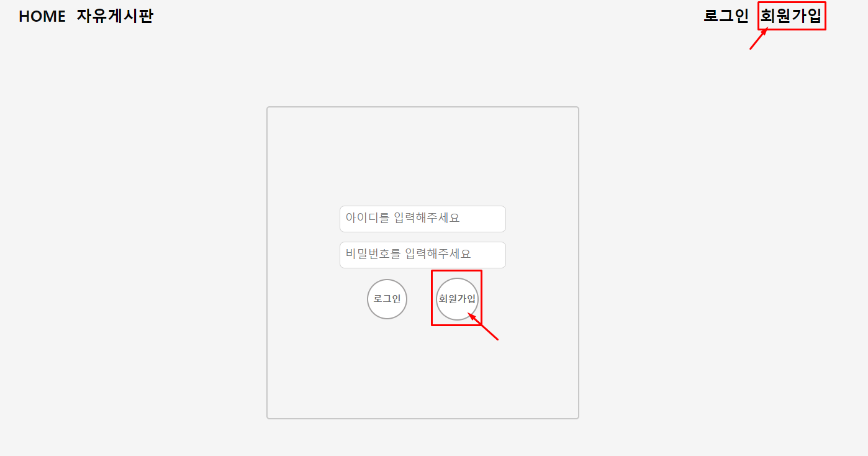Click the 회원가입 circle inside login card
This screenshot has height=456, width=868.
click(x=457, y=299)
